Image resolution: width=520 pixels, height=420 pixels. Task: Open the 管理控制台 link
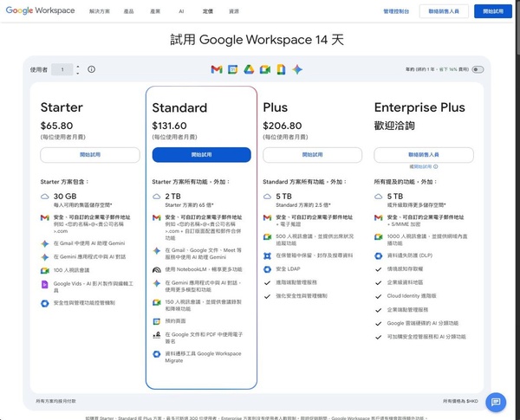click(396, 11)
